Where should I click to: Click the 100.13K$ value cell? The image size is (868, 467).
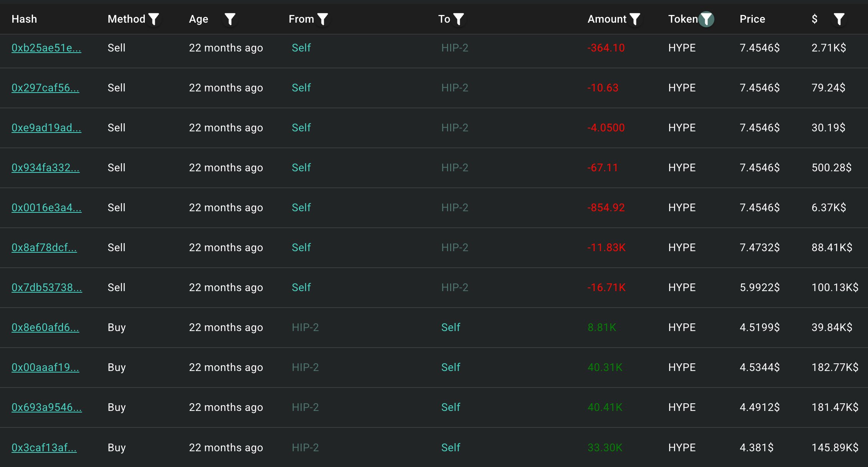(x=835, y=287)
